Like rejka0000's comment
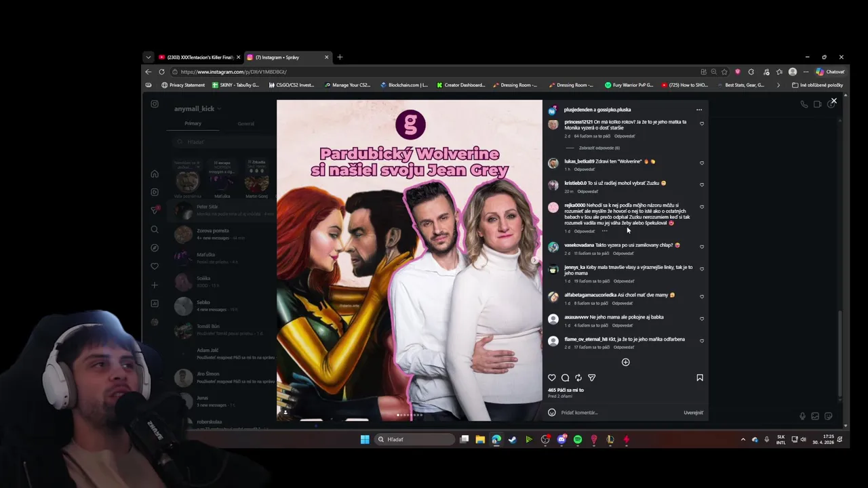 click(x=702, y=207)
